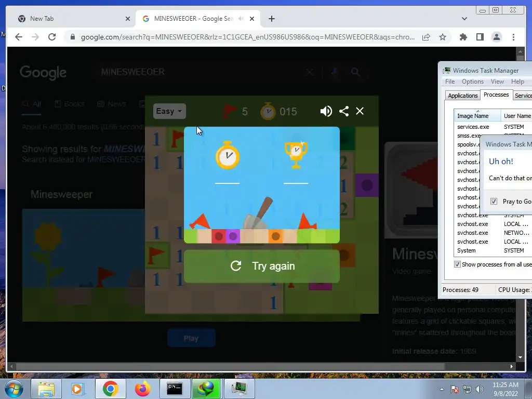The image size is (532, 399).
Task: Share the Minesweeper game result
Action: tap(344, 111)
